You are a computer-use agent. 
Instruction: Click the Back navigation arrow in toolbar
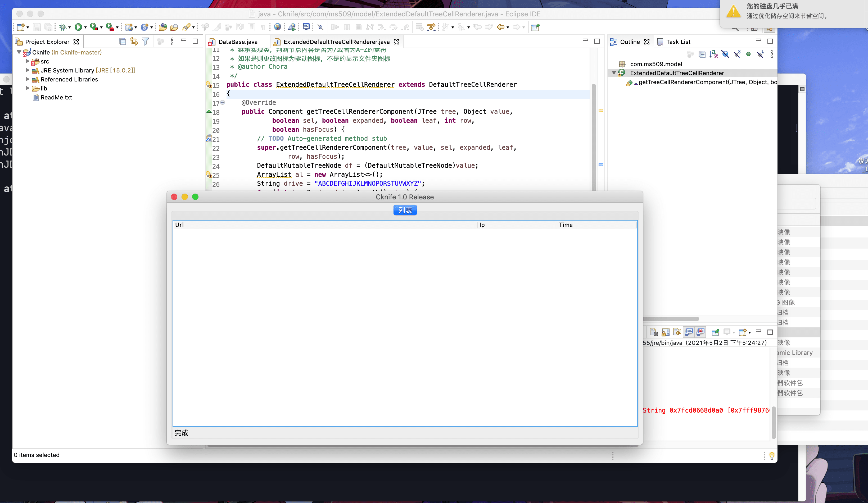click(500, 27)
